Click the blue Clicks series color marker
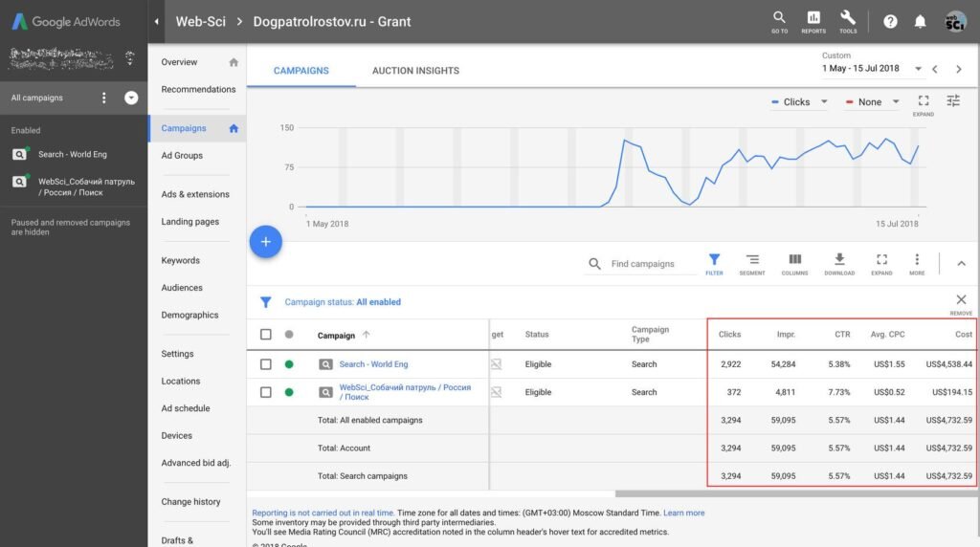 775,101
